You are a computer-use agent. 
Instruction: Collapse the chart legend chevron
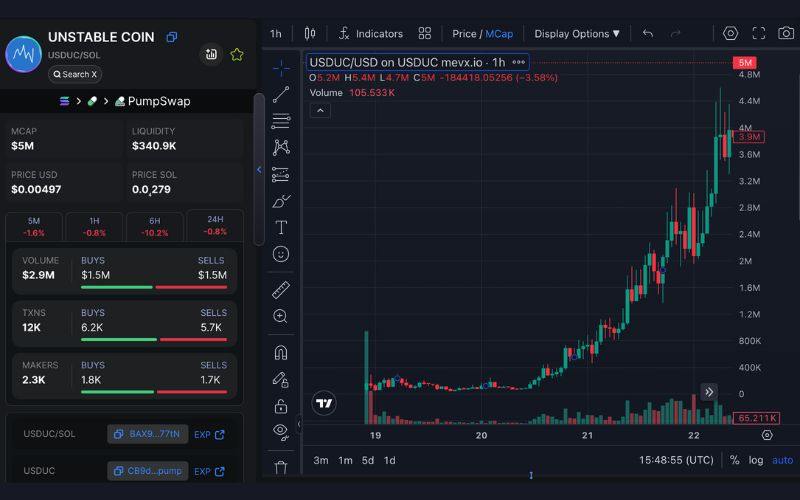(320, 110)
